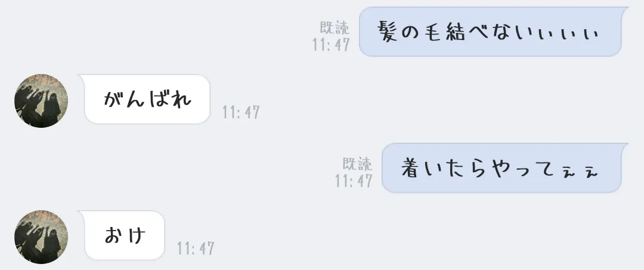Viewport: 644px width, 270px height.
Task: Click the 11:47 timestamp under the first 既読
Action: (331, 44)
